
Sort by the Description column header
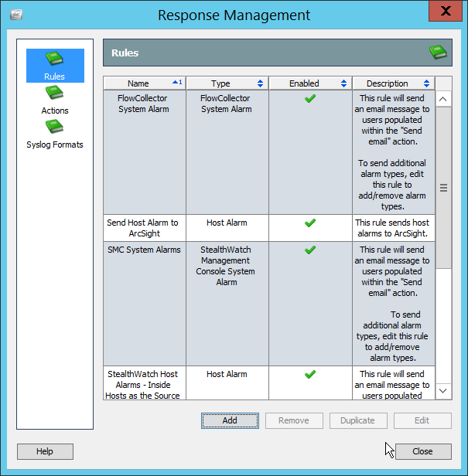pyautogui.click(x=388, y=83)
